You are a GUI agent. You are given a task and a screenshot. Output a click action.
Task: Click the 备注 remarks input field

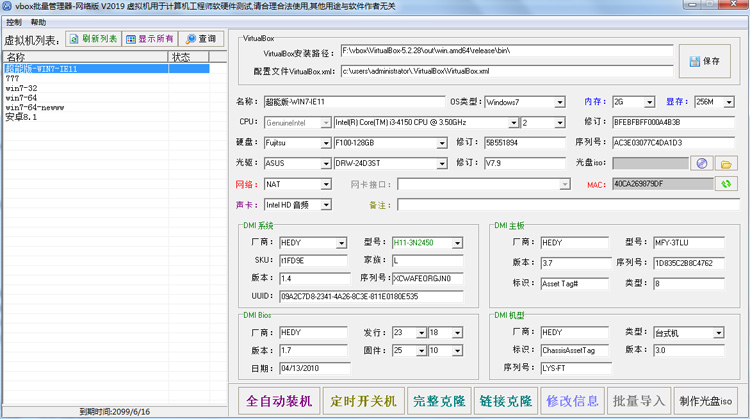coord(568,205)
